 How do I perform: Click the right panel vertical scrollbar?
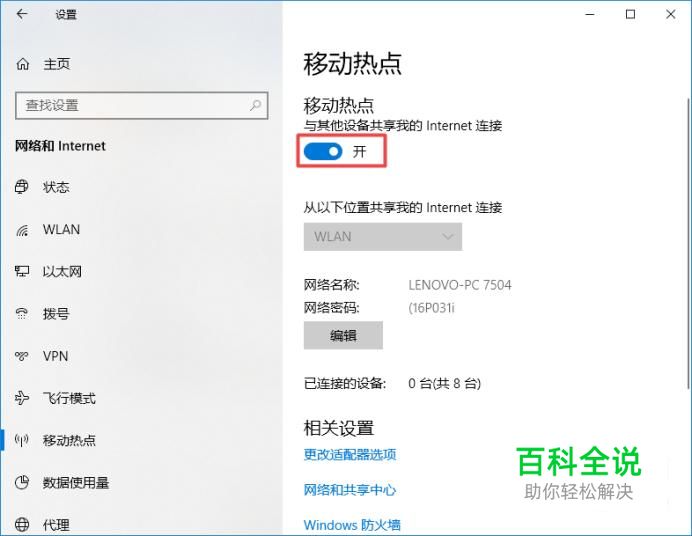(x=688, y=243)
